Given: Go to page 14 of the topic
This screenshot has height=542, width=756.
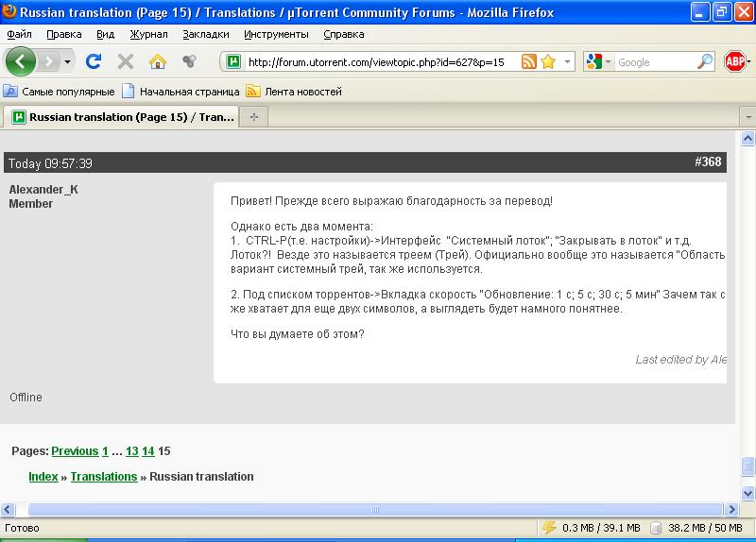Looking at the screenshot, I should tap(148, 451).
